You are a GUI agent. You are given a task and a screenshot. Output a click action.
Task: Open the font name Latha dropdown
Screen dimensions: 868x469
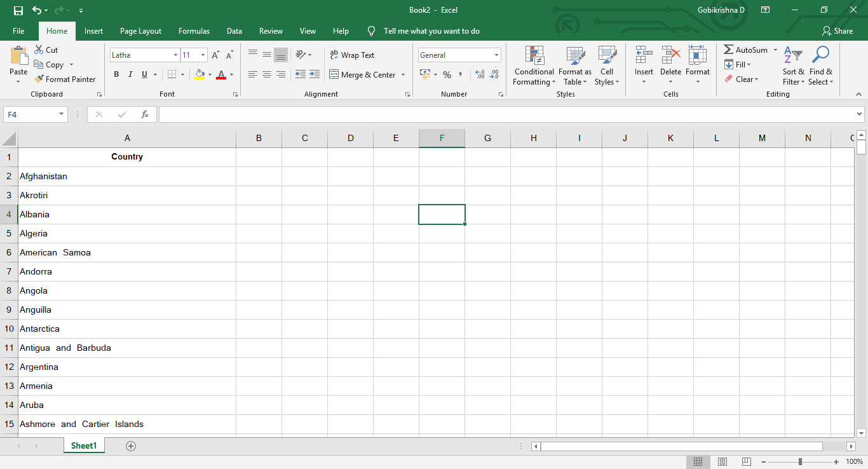[175, 55]
